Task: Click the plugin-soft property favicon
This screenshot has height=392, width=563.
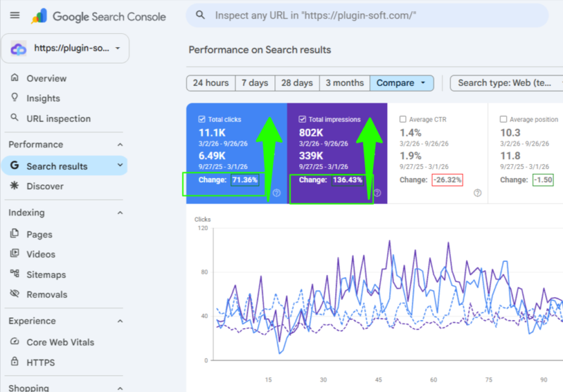Action: 18,49
